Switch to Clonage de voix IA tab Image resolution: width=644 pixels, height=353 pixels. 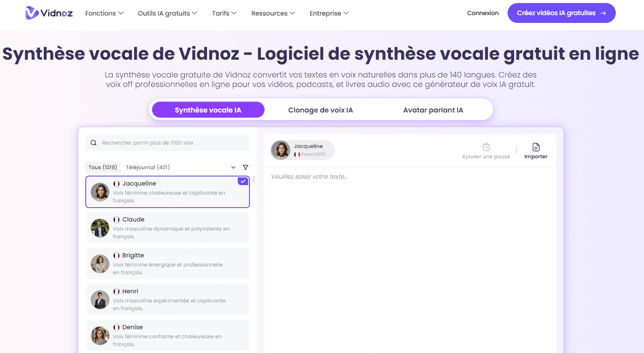tap(320, 110)
